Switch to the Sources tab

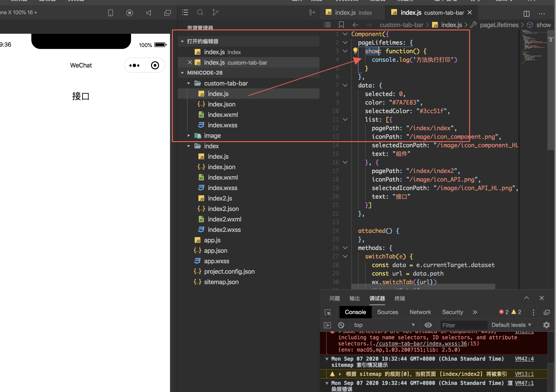(x=387, y=312)
